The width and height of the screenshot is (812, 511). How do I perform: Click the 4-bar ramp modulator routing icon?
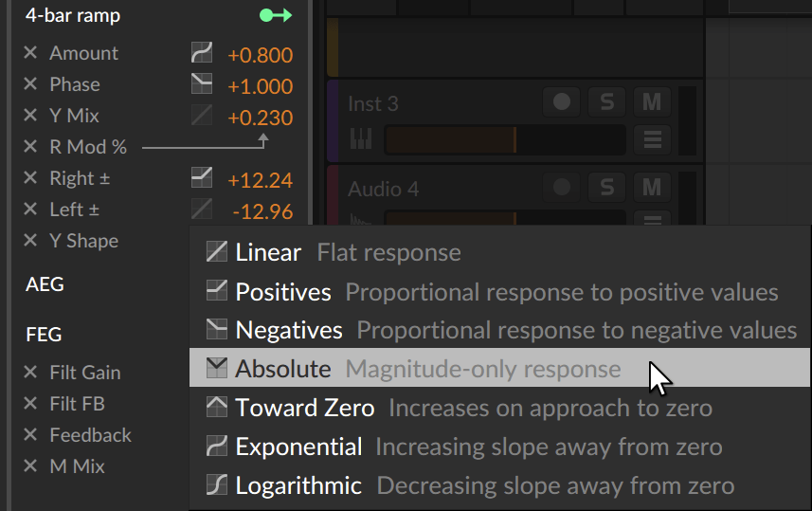[x=276, y=16]
